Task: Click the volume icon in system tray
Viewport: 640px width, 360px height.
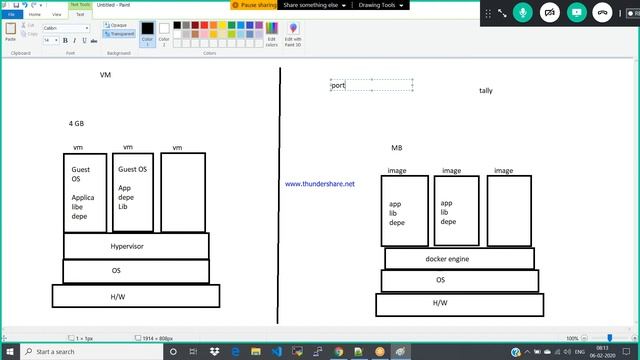Action: 567,351
